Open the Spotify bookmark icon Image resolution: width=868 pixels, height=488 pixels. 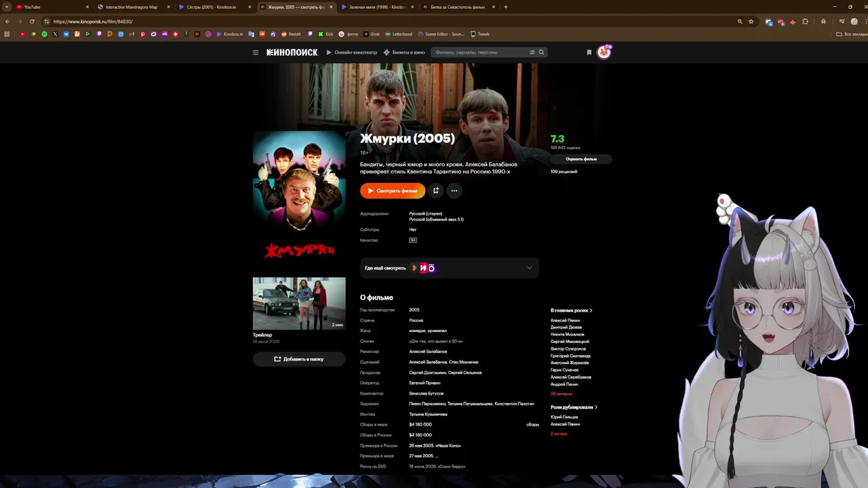click(44, 34)
